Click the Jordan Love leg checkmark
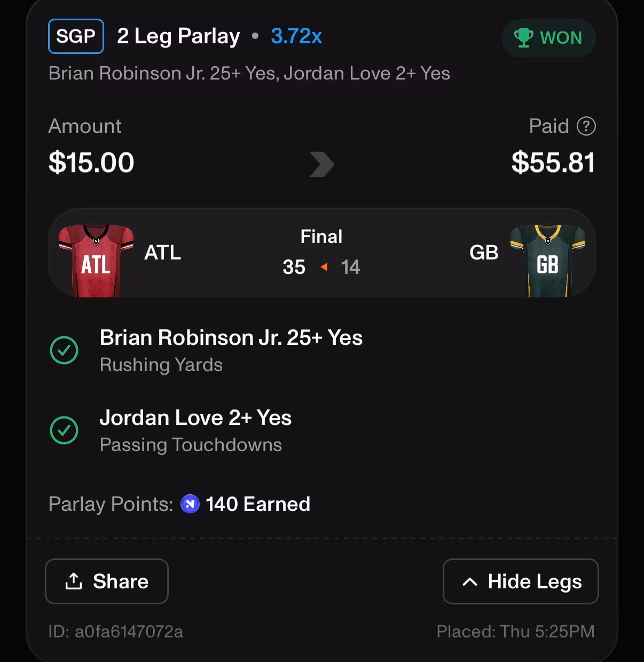The height and width of the screenshot is (662, 644). tap(64, 430)
